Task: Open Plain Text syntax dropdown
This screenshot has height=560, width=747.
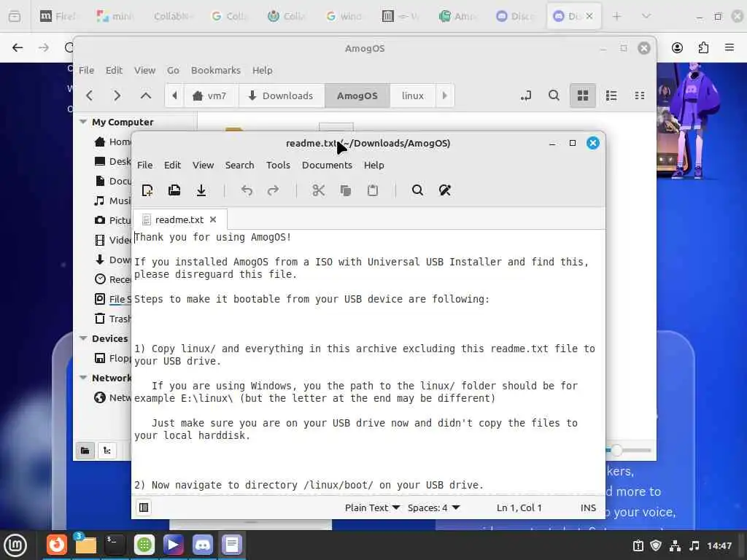Action: (x=372, y=507)
